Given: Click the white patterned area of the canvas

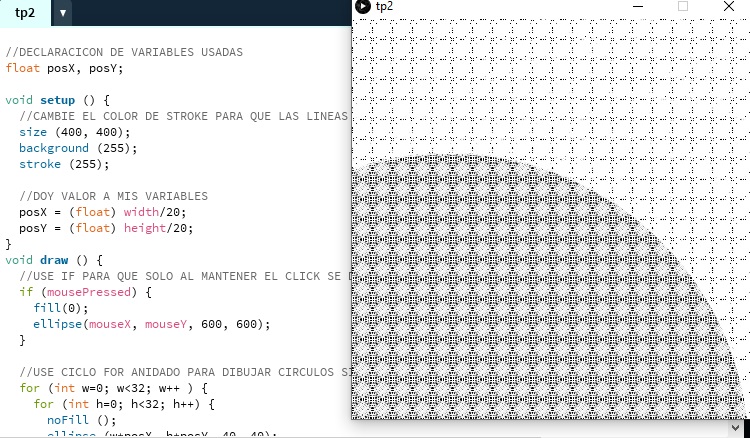Looking at the screenshot, I should (550, 80).
